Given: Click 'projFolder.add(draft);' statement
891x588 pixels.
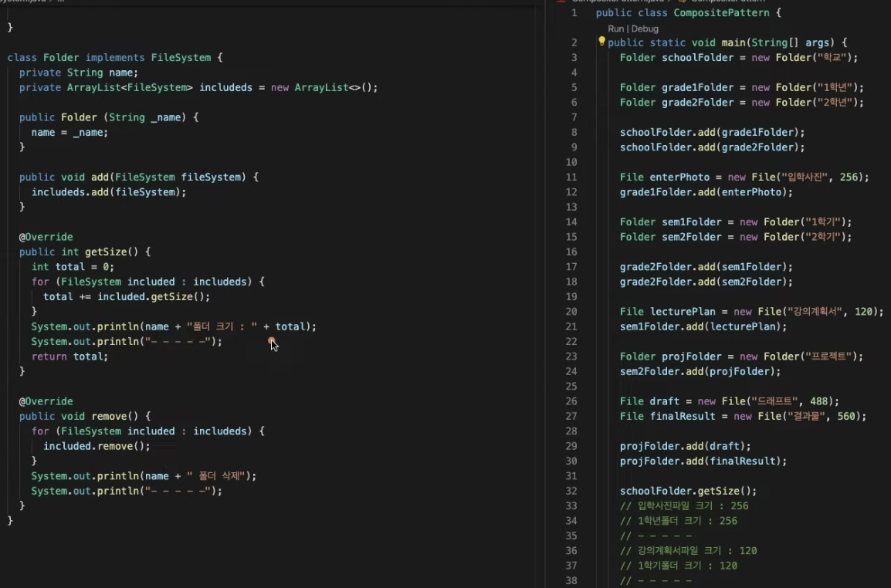Looking at the screenshot, I should (x=686, y=446).
